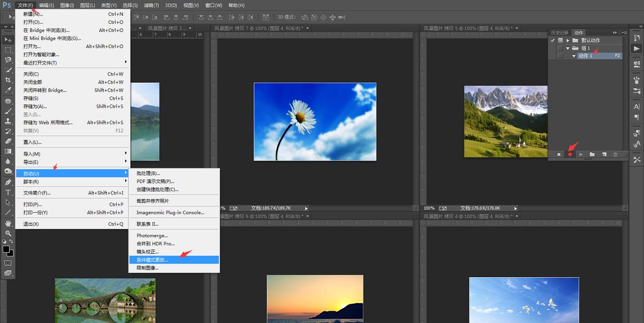Open the 编辑(E) menu
644x323 pixels.
pyautogui.click(x=46, y=5)
